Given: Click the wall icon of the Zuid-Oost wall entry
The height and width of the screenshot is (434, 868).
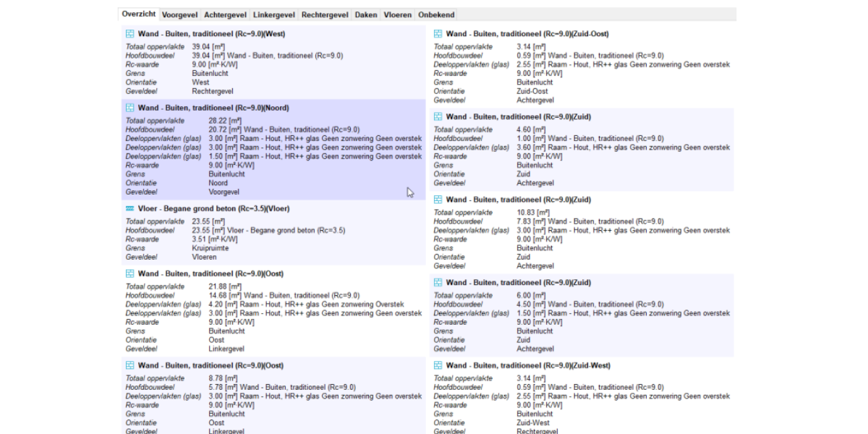Looking at the screenshot, I should [438, 34].
